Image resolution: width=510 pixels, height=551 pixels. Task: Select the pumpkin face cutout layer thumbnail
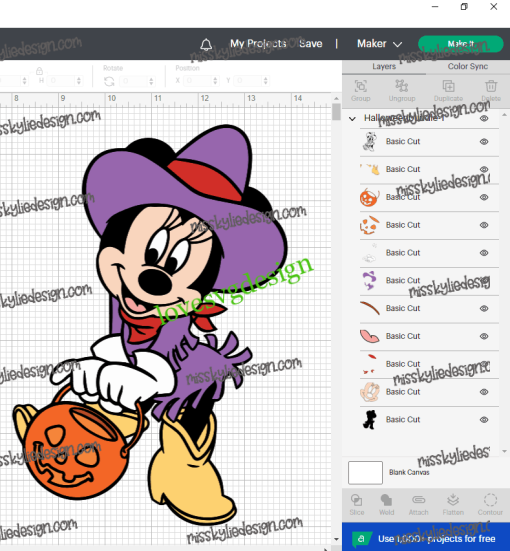[369, 225]
